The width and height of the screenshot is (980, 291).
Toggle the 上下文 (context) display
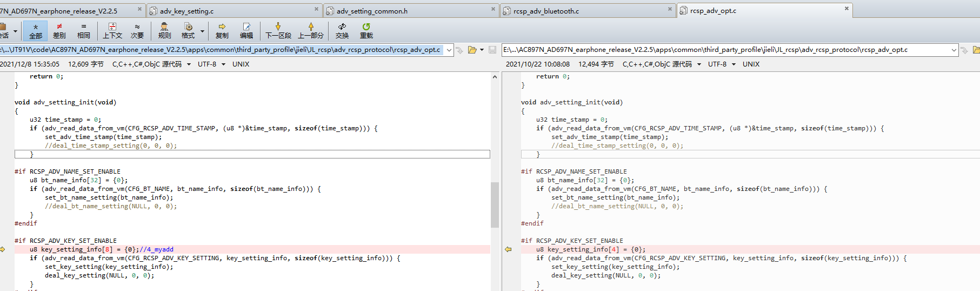[112, 31]
